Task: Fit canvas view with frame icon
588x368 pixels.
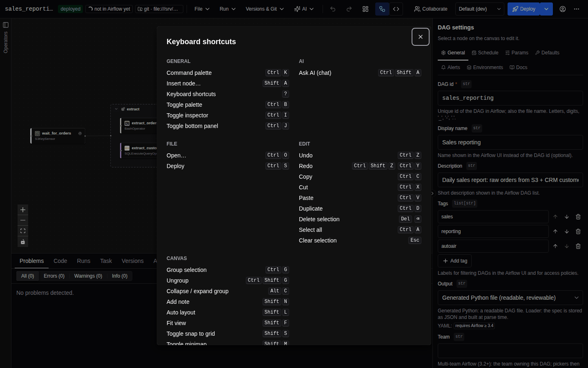Action: click(x=23, y=231)
